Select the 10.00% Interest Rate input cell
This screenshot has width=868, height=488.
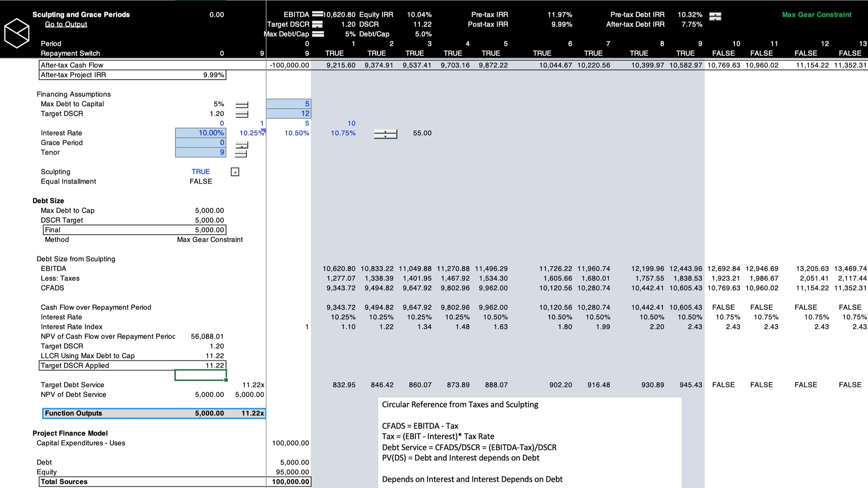point(201,133)
